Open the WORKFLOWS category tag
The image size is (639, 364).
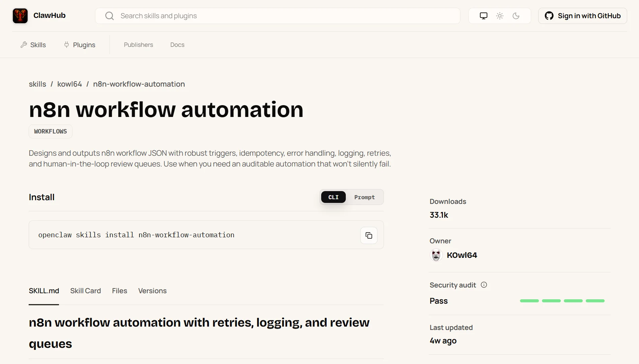pos(51,131)
